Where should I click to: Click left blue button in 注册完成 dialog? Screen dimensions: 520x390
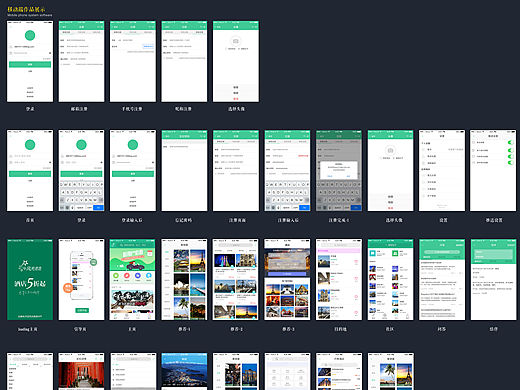(x=330, y=176)
